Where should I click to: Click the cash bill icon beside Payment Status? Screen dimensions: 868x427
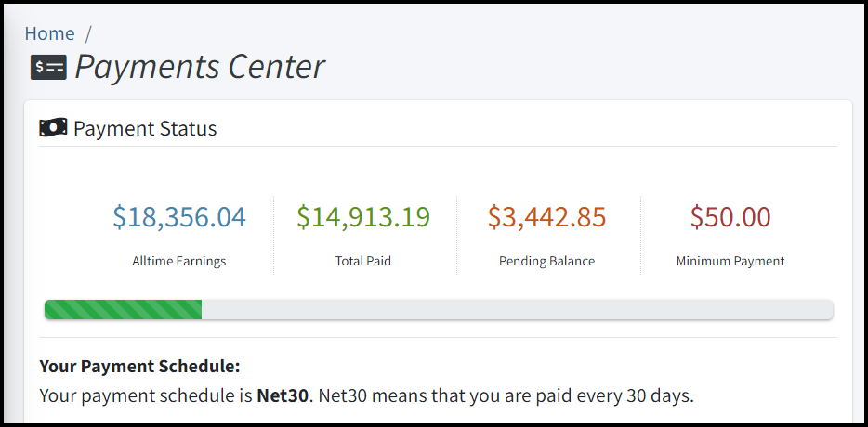(53, 128)
